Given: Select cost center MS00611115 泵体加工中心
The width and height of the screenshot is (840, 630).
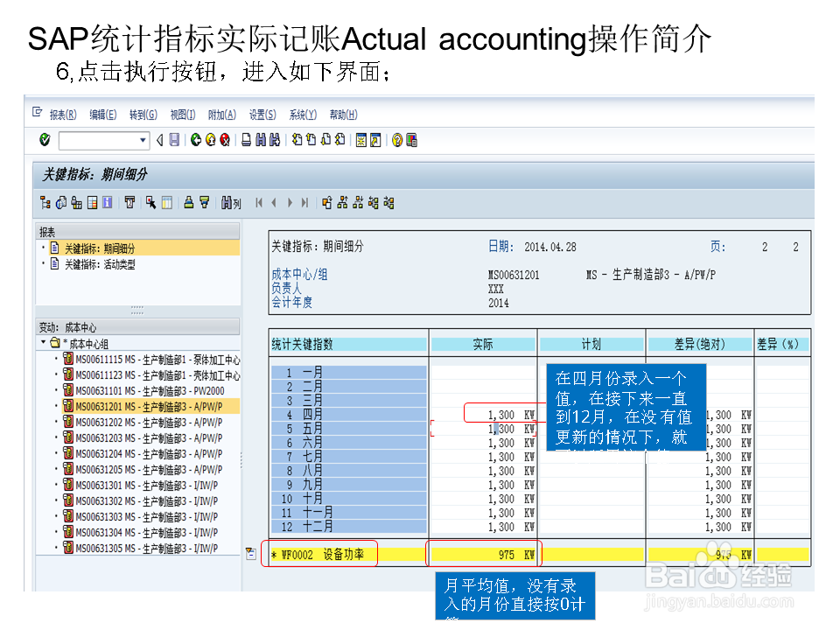Looking at the screenshot, I should pyautogui.click(x=151, y=359).
